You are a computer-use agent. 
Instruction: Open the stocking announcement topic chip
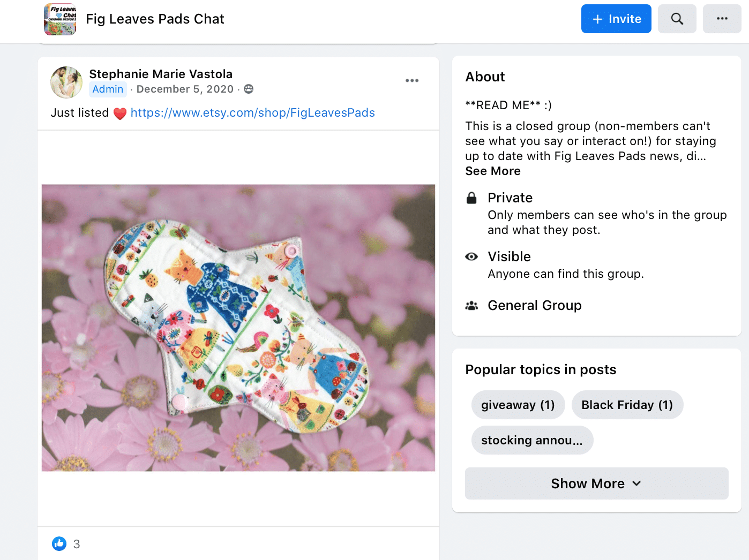[531, 440]
